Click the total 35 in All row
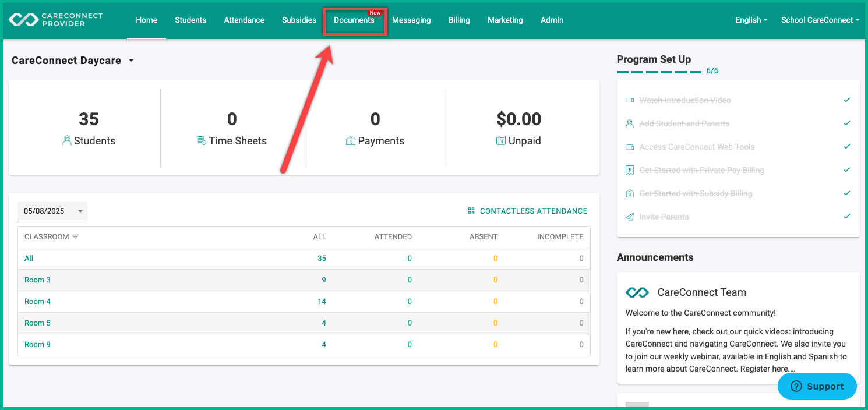 pos(322,259)
